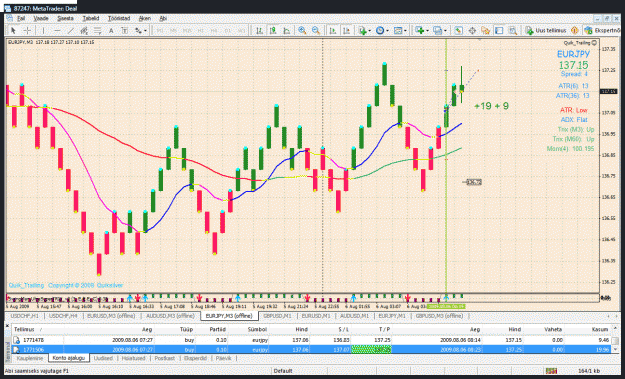Toggle the Terminal window
This screenshot has width=625, height=379.
499,31
